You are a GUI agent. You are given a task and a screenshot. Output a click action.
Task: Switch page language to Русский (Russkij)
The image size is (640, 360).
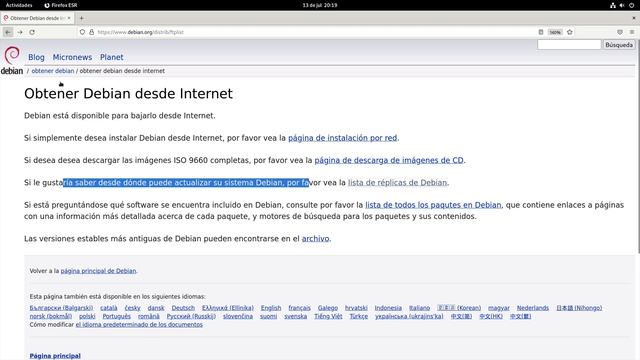click(x=191, y=316)
